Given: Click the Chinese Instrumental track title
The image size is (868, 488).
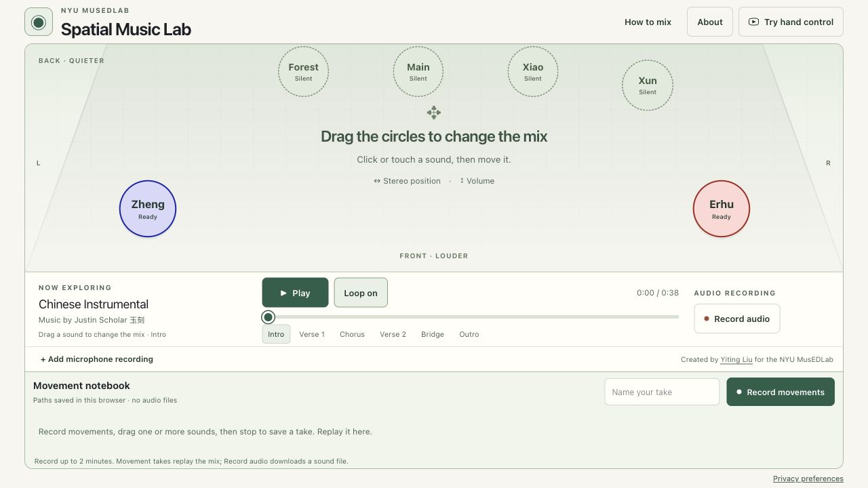Looking at the screenshot, I should coord(94,304).
